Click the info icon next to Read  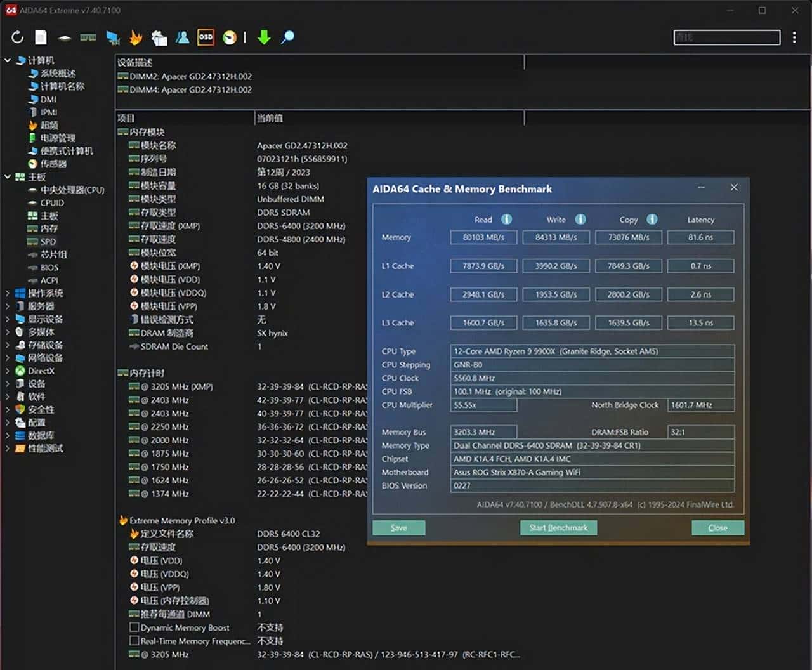click(x=506, y=220)
